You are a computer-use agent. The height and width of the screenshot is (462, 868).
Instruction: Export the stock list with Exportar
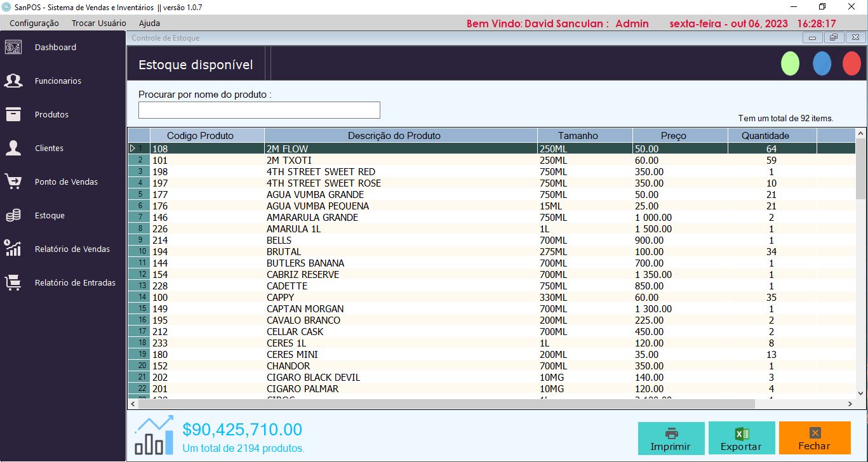tap(741, 438)
